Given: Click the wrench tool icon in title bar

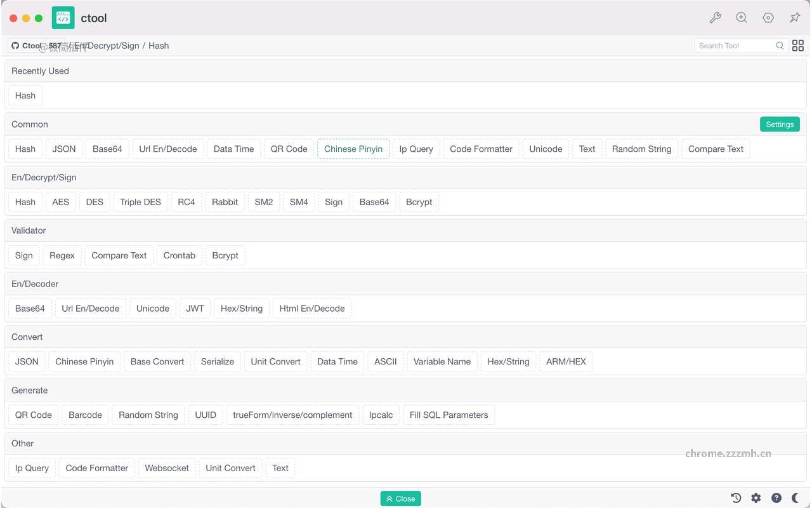Looking at the screenshot, I should tap(715, 18).
